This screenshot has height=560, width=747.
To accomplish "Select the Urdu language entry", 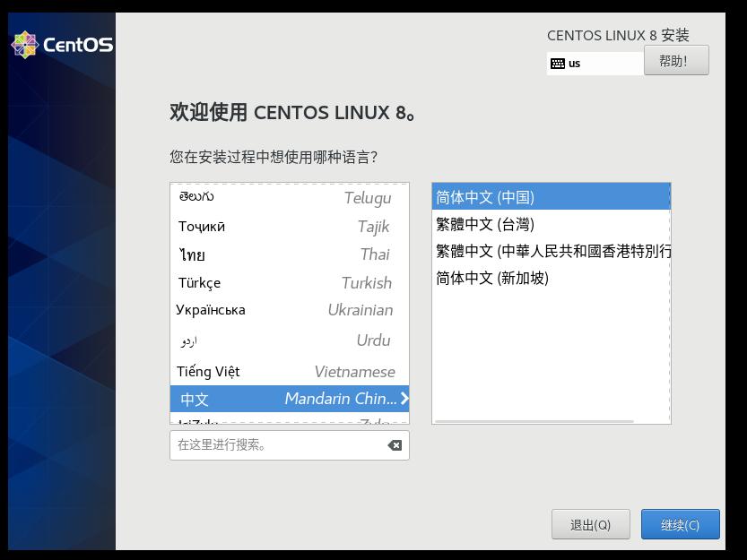I will click(289, 340).
